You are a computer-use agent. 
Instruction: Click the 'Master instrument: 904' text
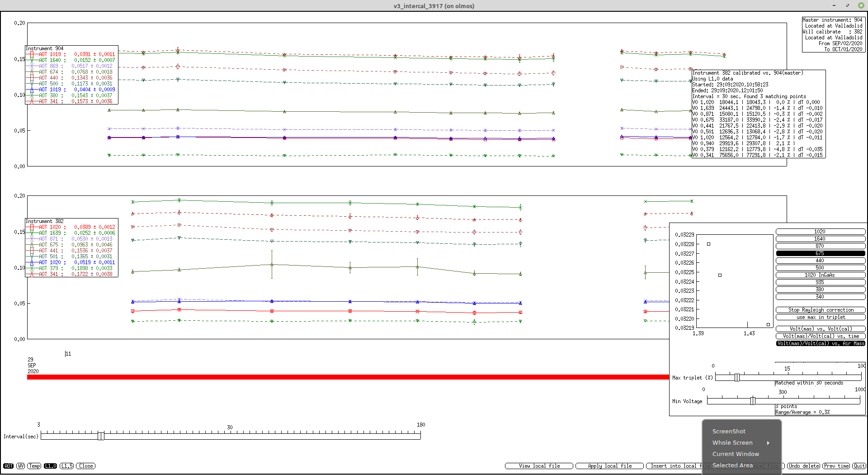(x=832, y=20)
